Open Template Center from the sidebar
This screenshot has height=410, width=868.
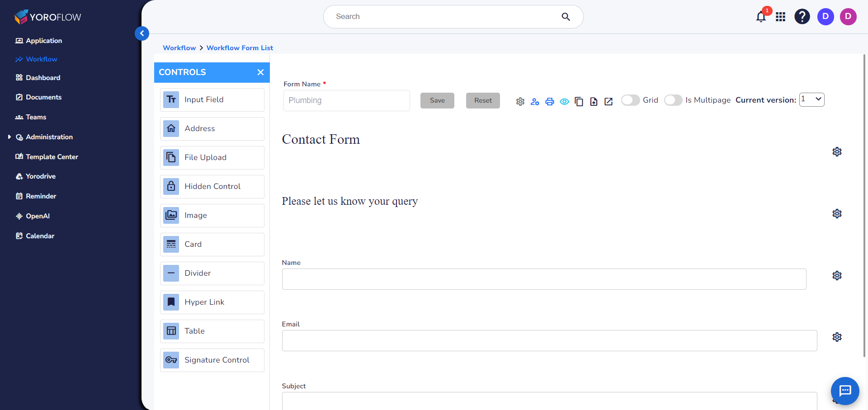pos(52,157)
